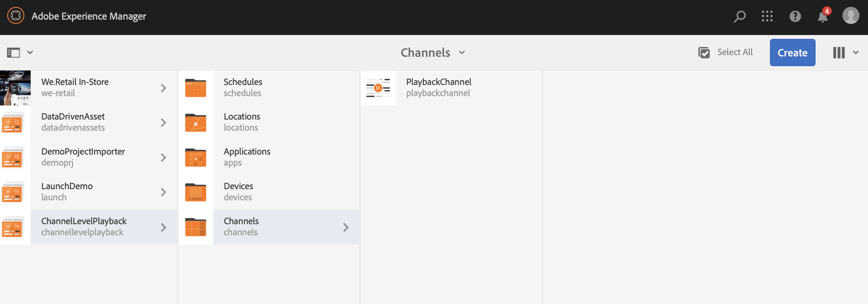Screen dimensions: 868x304
Task: Select the LaunchDemo project item
Action: (67, 192)
